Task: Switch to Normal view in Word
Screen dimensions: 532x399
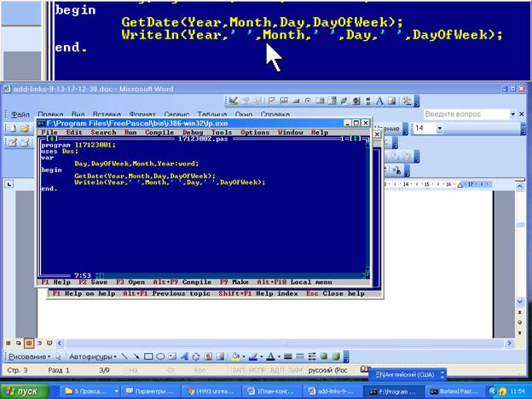Action: click(x=9, y=344)
